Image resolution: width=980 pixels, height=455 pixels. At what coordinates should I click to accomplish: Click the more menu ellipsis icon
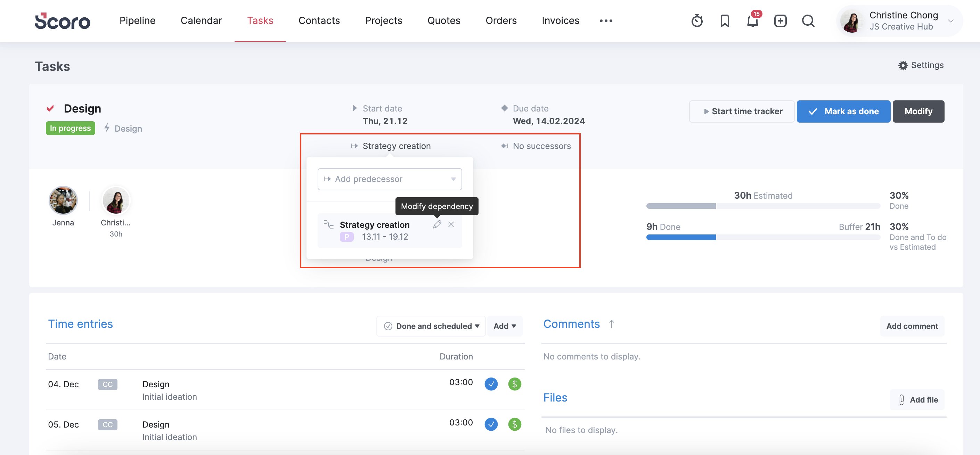point(606,20)
